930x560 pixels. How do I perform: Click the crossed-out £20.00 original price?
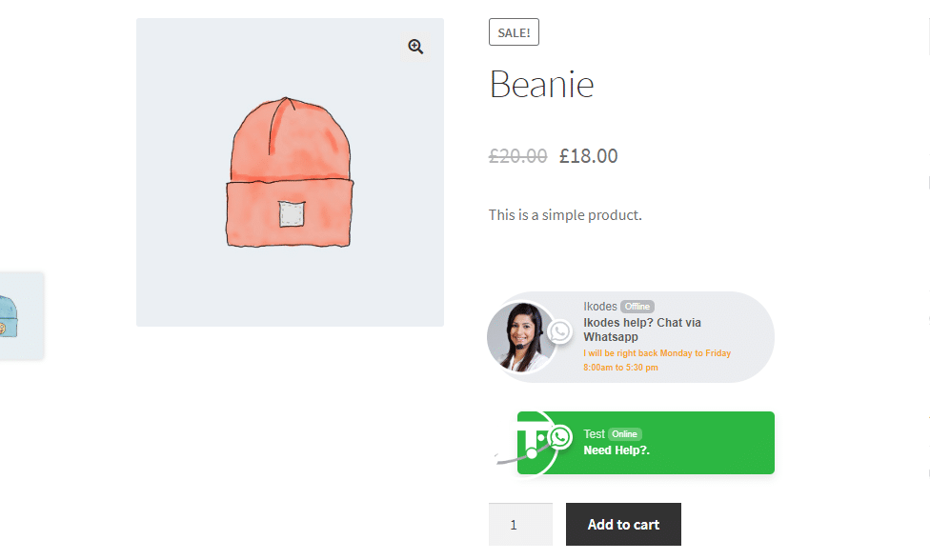tap(517, 156)
